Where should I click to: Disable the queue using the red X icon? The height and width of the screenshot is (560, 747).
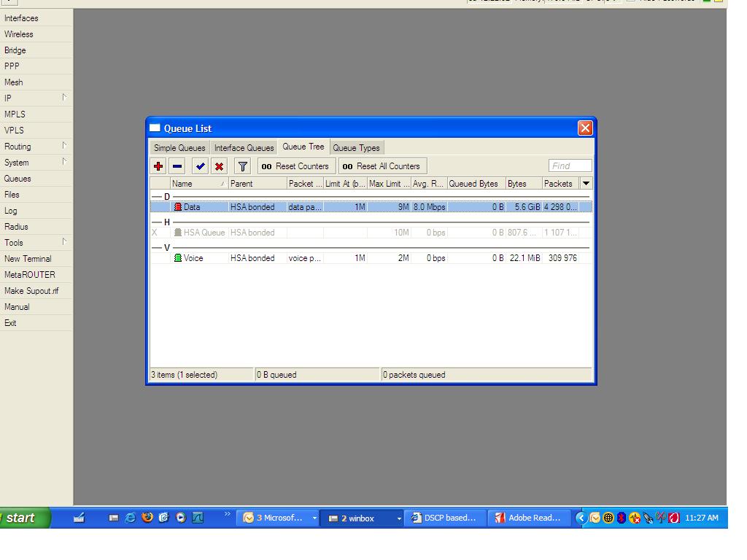pyautogui.click(x=219, y=166)
